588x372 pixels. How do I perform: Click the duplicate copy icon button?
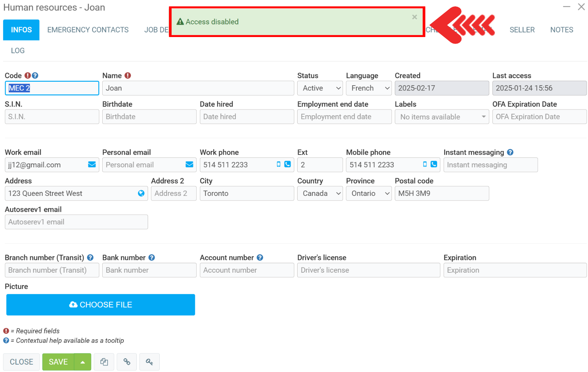[104, 362]
